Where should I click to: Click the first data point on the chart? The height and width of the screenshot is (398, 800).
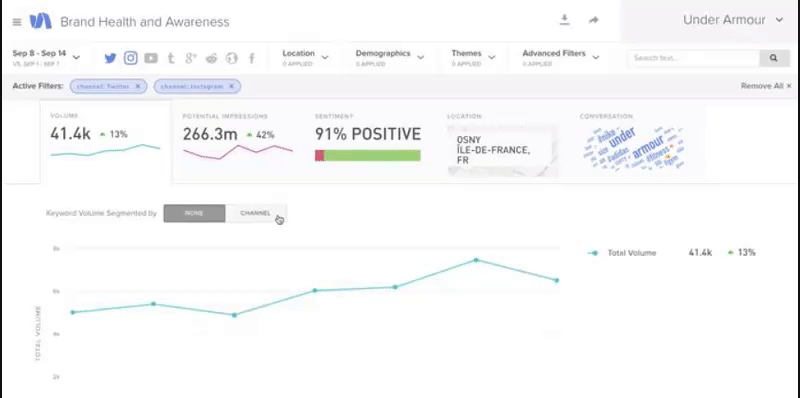pyautogui.click(x=72, y=312)
